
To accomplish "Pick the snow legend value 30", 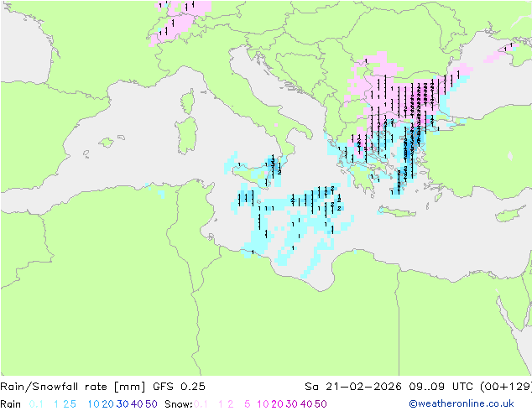I will click(x=292, y=404).
